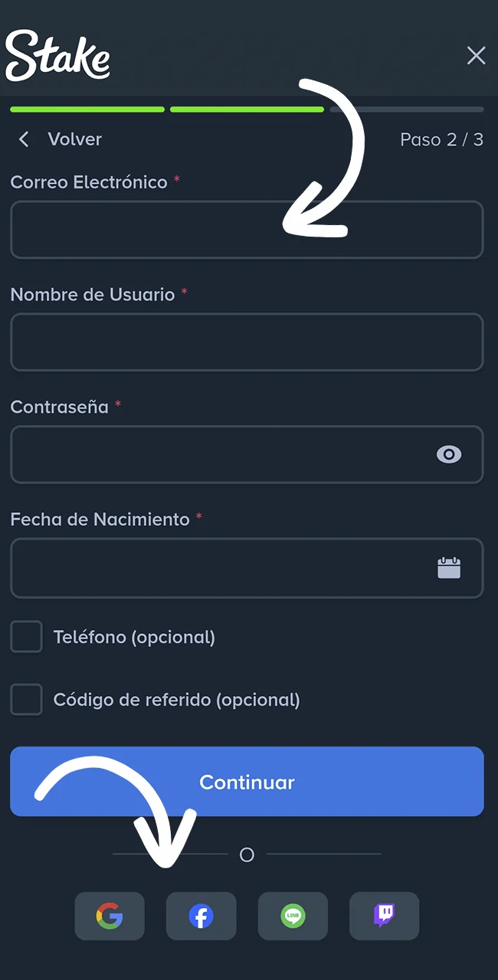The height and width of the screenshot is (980, 498).
Task: Open the date picker calendar icon
Action: point(449,568)
